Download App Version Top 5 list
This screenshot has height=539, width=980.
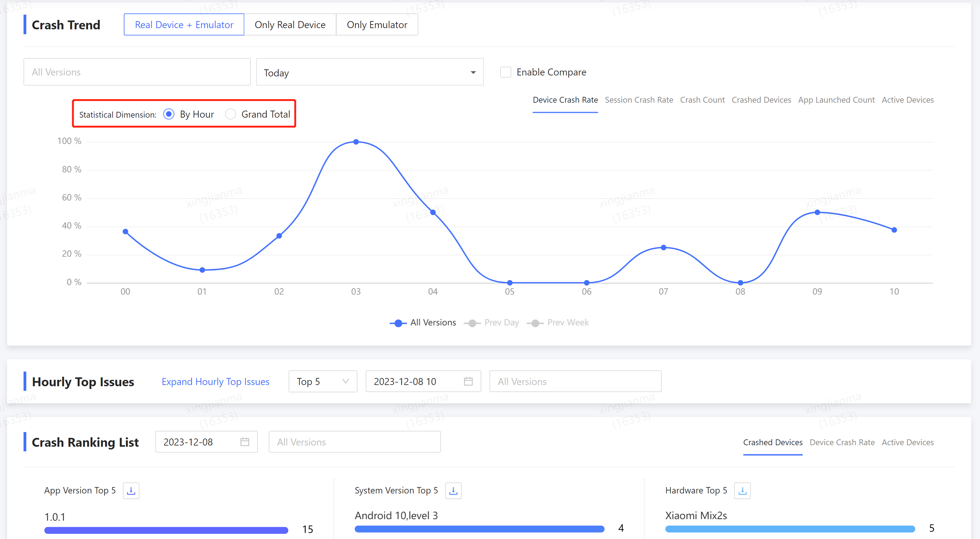[131, 490]
